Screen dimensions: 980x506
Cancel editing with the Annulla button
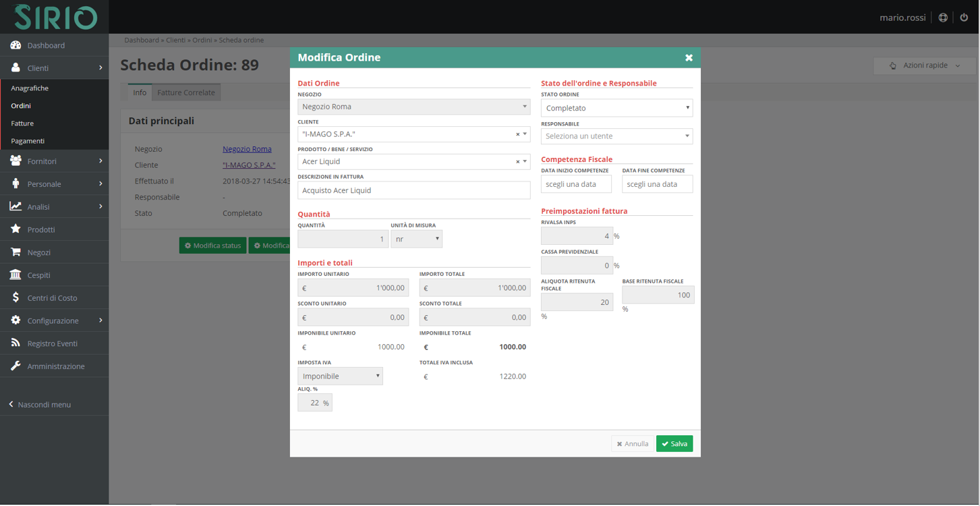coord(632,443)
